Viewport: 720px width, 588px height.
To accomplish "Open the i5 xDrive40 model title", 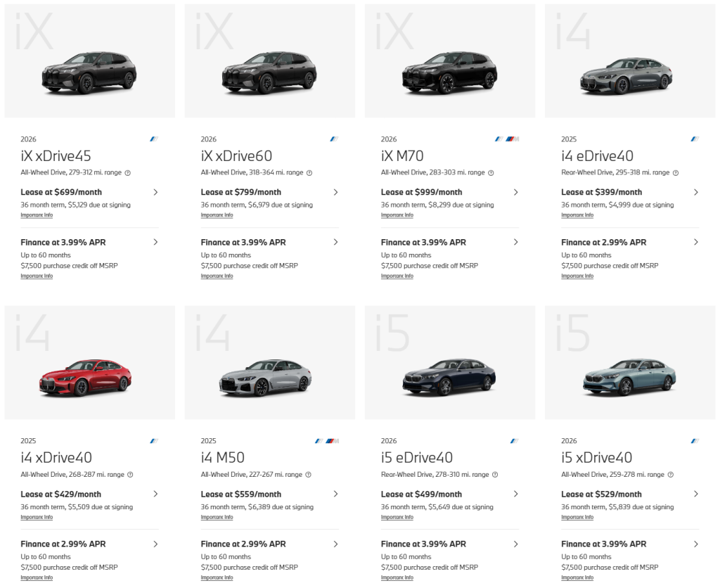I will tap(596, 458).
